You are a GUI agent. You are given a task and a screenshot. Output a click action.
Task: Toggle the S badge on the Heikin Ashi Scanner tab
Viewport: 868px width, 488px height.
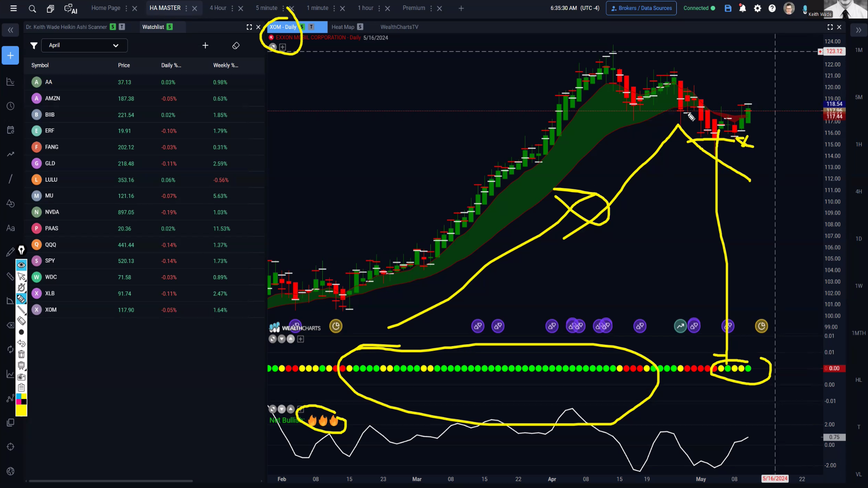pyautogui.click(x=113, y=27)
